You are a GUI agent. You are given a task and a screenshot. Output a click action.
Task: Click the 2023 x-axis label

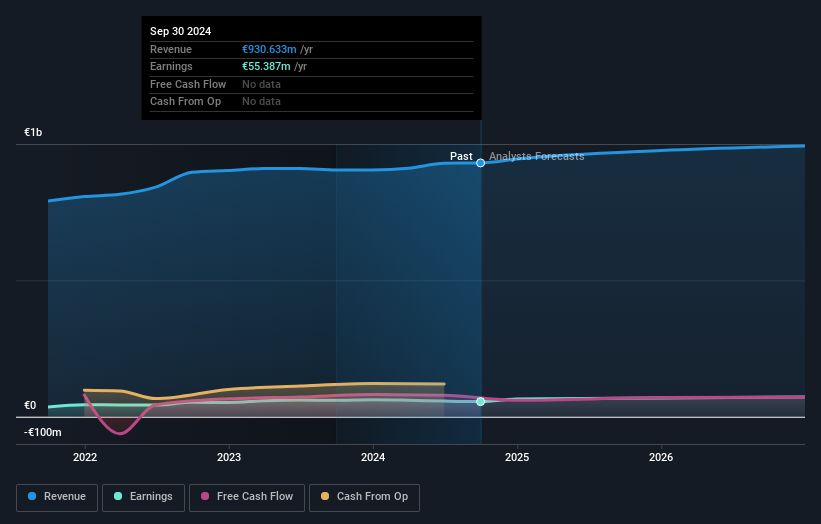click(x=229, y=458)
